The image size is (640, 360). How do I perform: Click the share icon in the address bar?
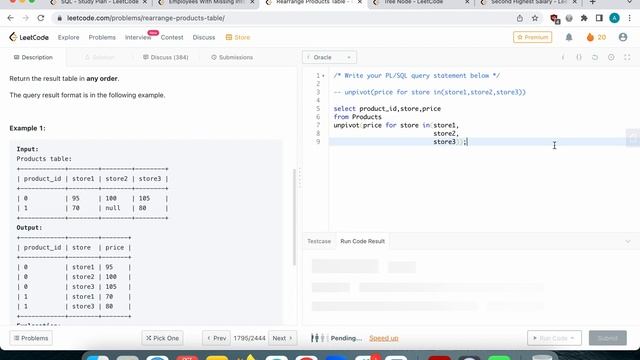click(520, 18)
